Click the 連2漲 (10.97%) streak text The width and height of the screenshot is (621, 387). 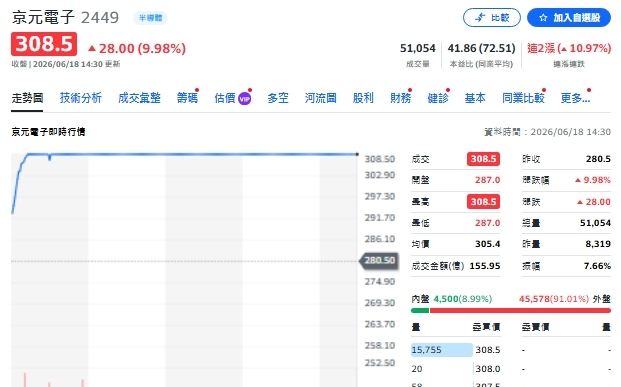(x=569, y=48)
